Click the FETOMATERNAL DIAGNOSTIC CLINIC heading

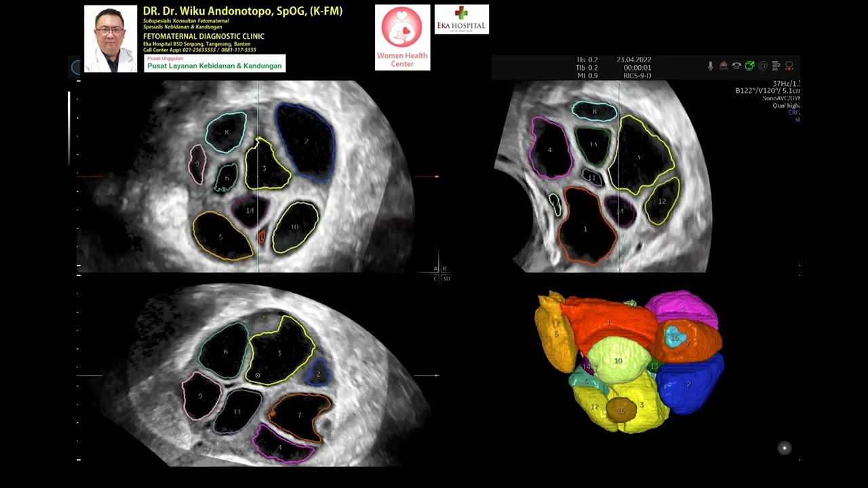click(x=203, y=36)
